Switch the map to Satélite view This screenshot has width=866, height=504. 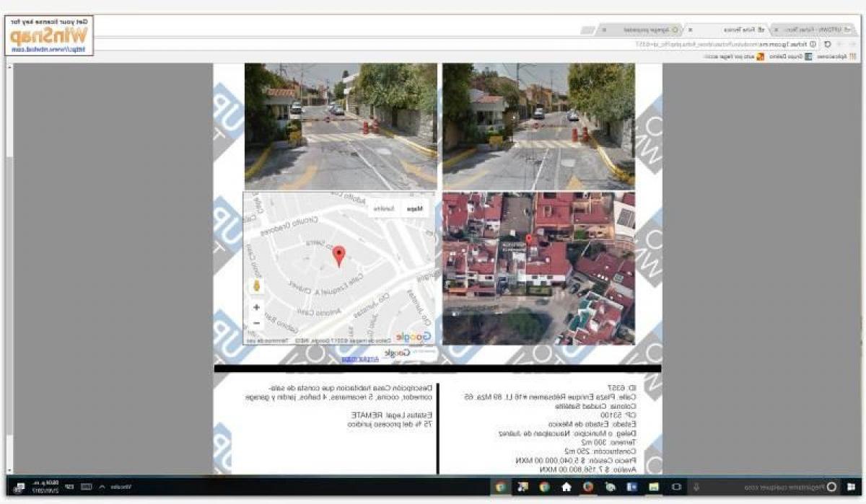(x=384, y=208)
